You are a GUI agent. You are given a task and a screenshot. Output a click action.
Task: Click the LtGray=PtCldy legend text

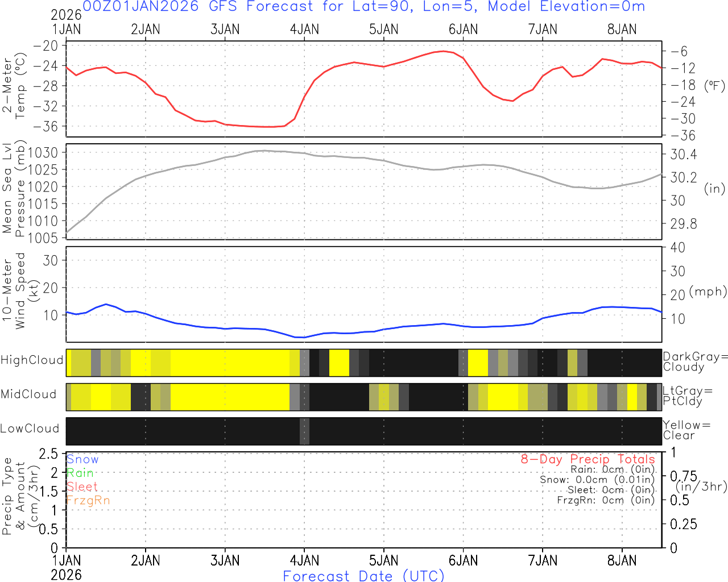pos(687,396)
